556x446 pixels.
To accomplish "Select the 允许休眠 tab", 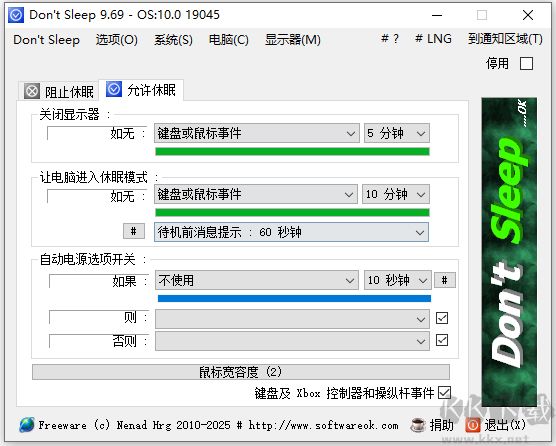I will click(141, 90).
